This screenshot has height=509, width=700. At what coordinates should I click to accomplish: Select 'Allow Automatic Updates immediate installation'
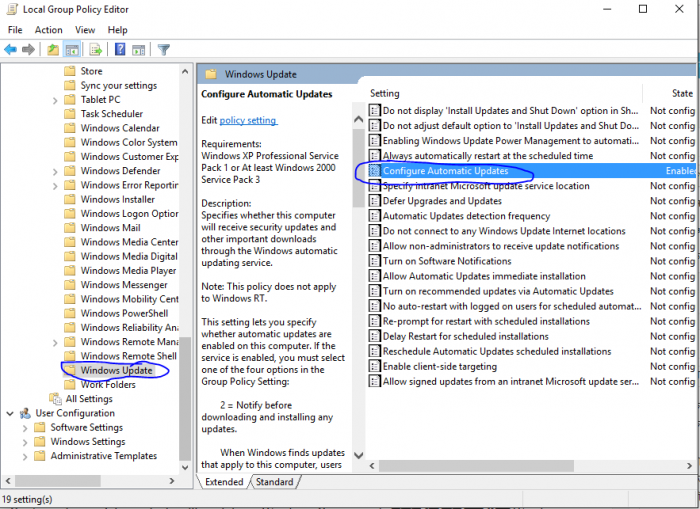pyautogui.click(x=484, y=276)
